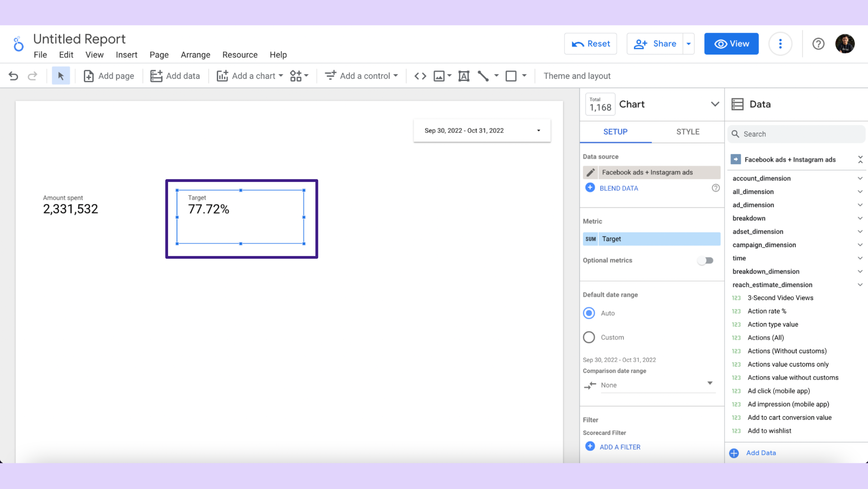Select the pointer selection mode tool

[x=61, y=76]
